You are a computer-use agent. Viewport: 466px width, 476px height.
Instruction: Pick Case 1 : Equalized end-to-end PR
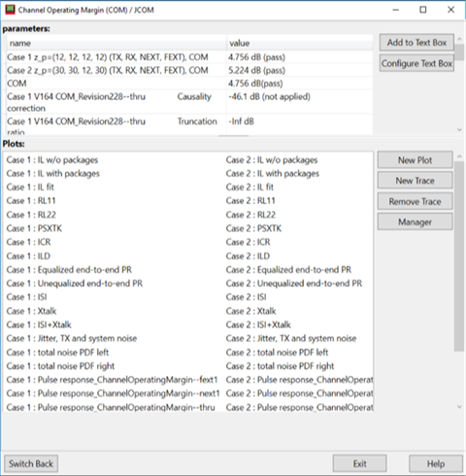69,270
